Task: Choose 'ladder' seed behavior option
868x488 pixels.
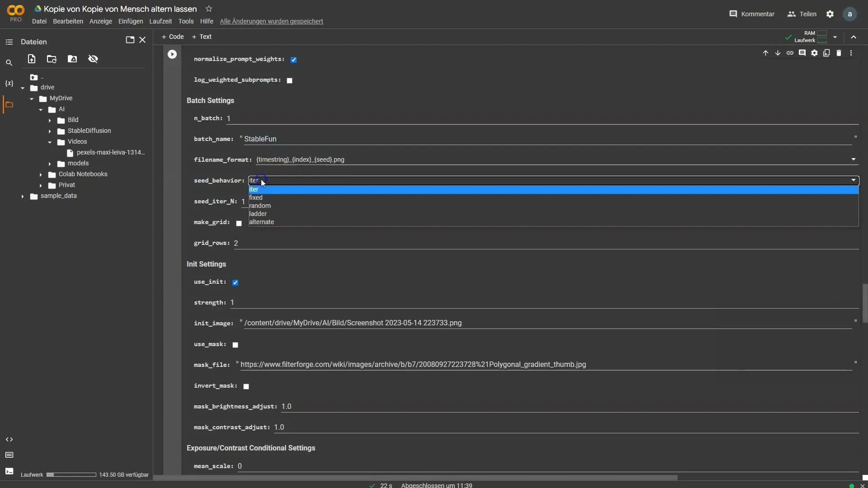Action: pyautogui.click(x=553, y=214)
